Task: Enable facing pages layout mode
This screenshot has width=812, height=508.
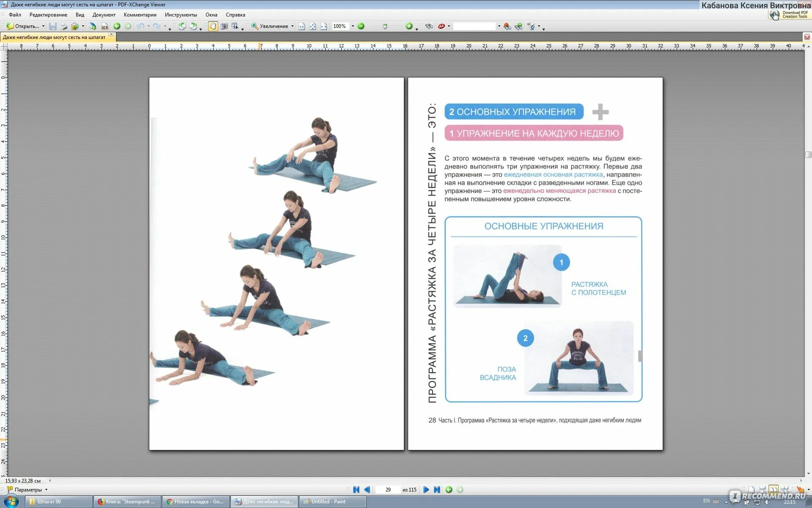Action: (x=773, y=490)
